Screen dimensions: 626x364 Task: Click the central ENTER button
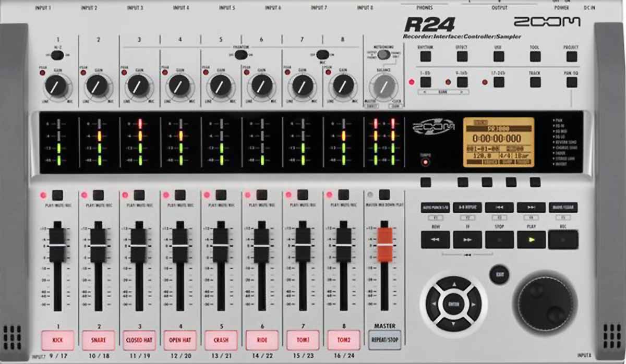point(453,304)
